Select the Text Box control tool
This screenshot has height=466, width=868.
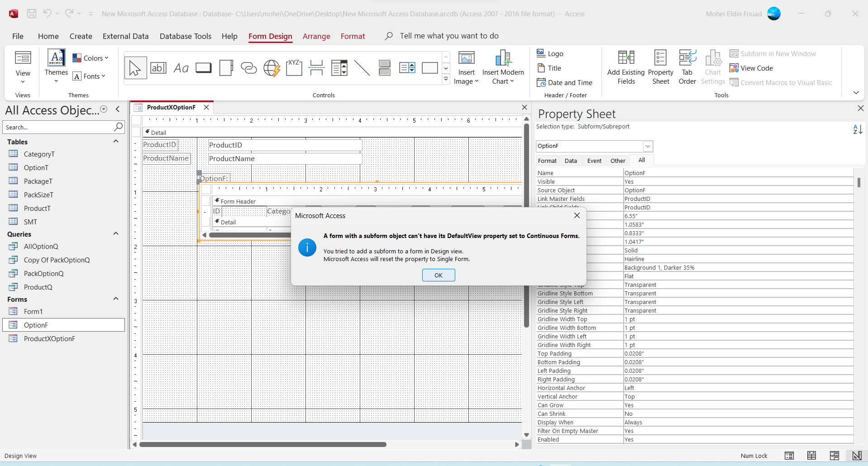tap(158, 68)
